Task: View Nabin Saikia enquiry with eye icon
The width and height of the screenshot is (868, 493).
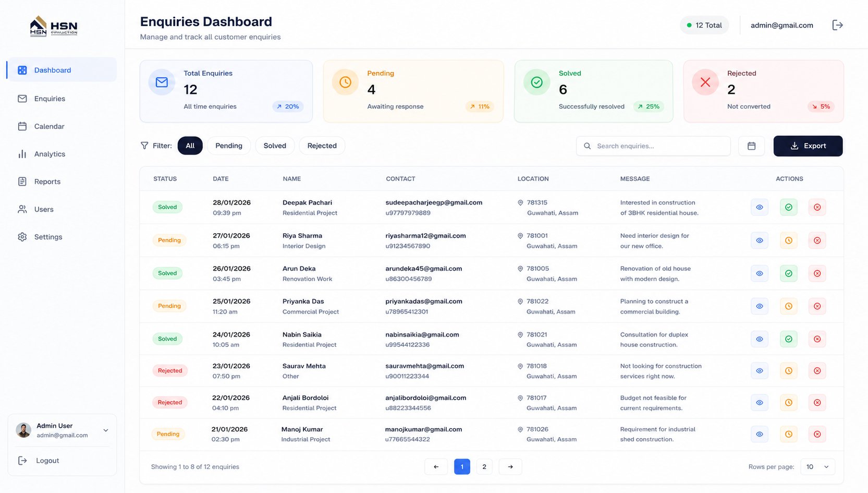Action: click(x=760, y=339)
